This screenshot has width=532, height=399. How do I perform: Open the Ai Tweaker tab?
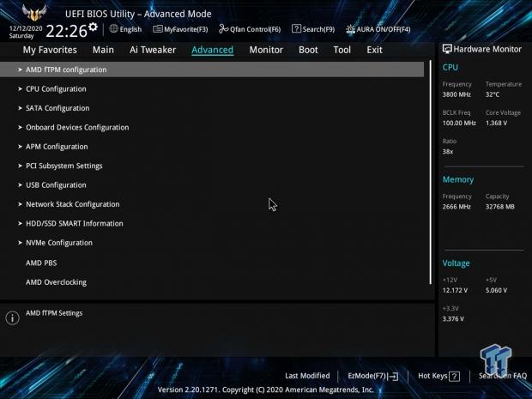(x=153, y=50)
